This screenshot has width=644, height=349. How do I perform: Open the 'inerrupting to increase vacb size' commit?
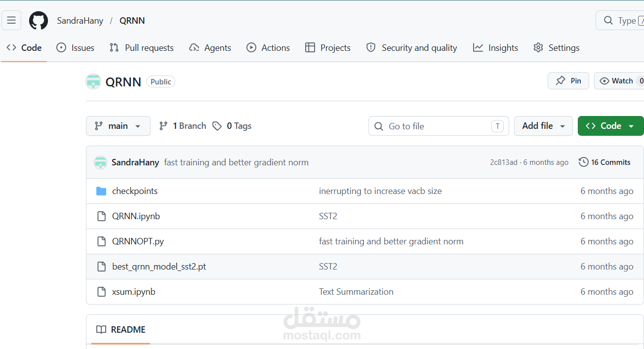click(x=380, y=191)
